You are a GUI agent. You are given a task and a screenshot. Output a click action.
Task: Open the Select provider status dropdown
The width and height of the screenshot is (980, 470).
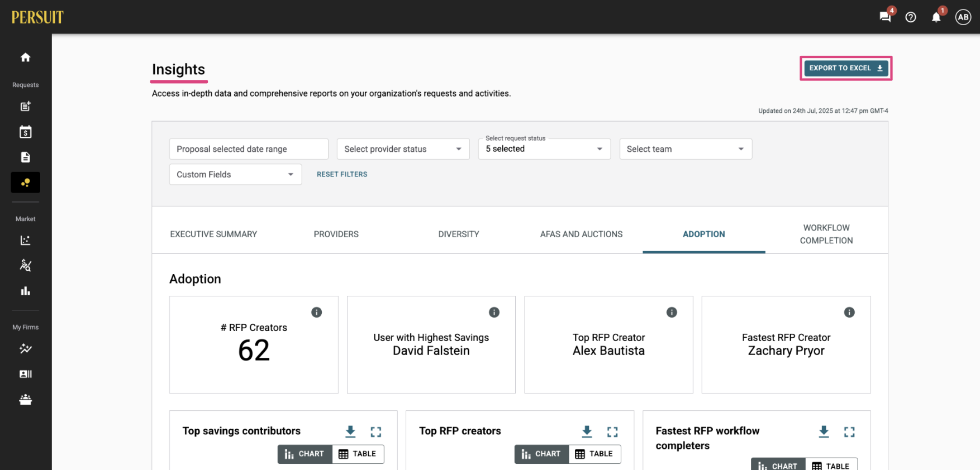pyautogui.click(x=403, y=149)
